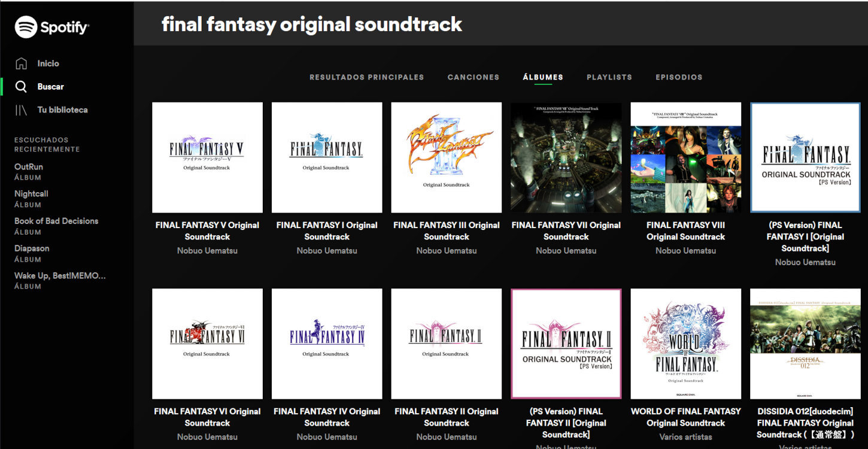The height and width of the screenshot is (449, 868).
Task: Stay on the Álbumes tab
Action: pyautogui.click(x=542, y=77)
